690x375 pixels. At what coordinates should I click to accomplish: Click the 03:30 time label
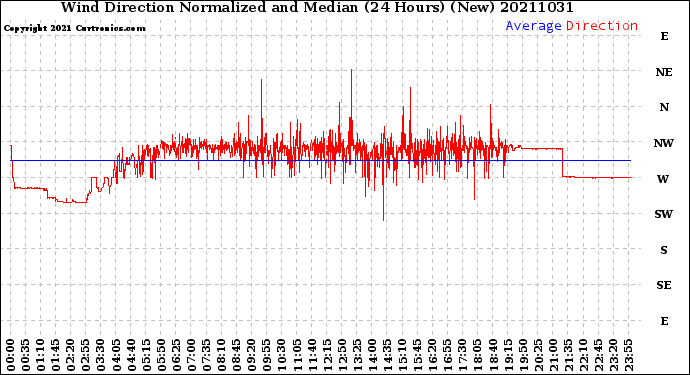[x=101, y=355]
